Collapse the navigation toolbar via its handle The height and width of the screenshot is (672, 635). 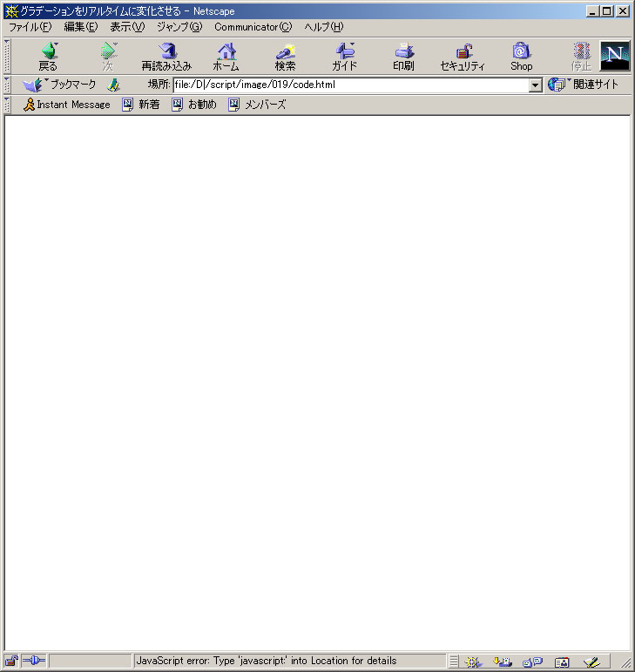(x=7, y=56)
